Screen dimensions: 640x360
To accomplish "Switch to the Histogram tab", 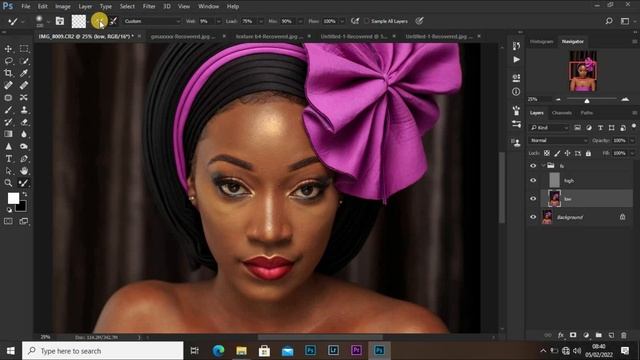I will coord(541,42).
